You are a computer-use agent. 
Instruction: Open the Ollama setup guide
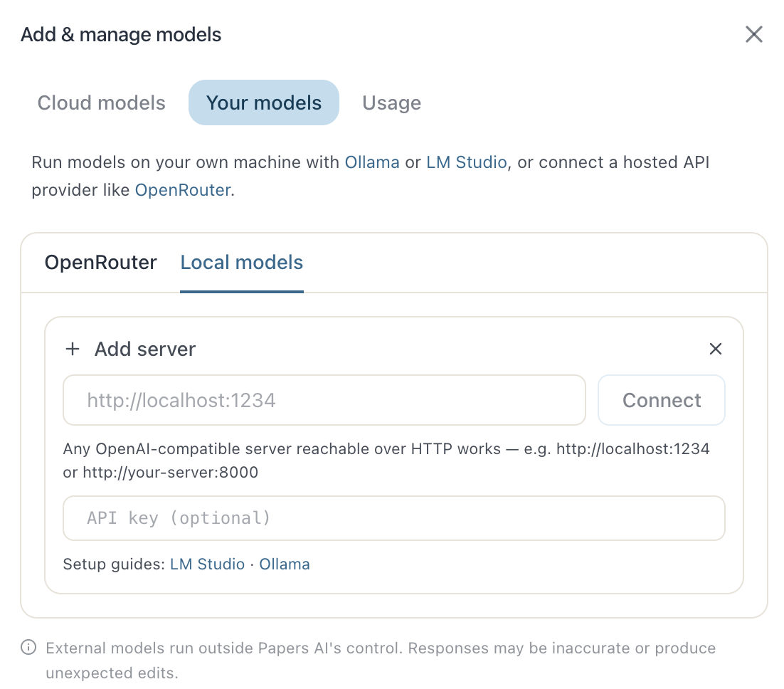(285, 564)
